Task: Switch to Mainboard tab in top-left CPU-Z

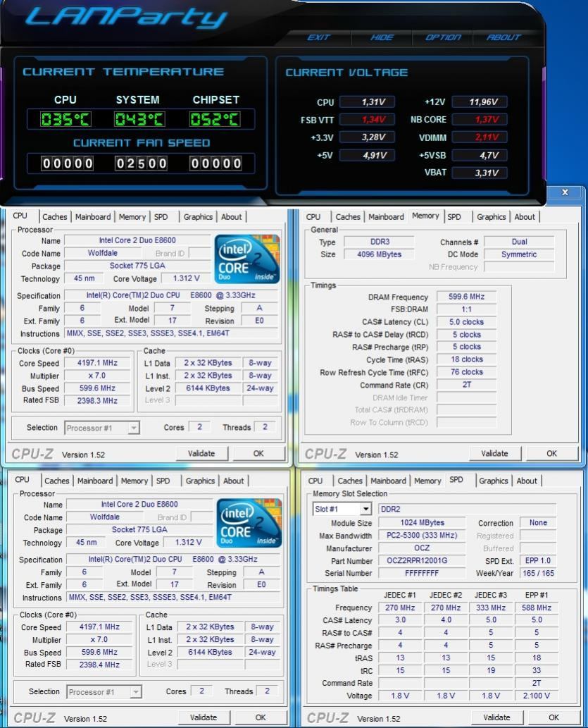Action: click(x=93, y=217)
